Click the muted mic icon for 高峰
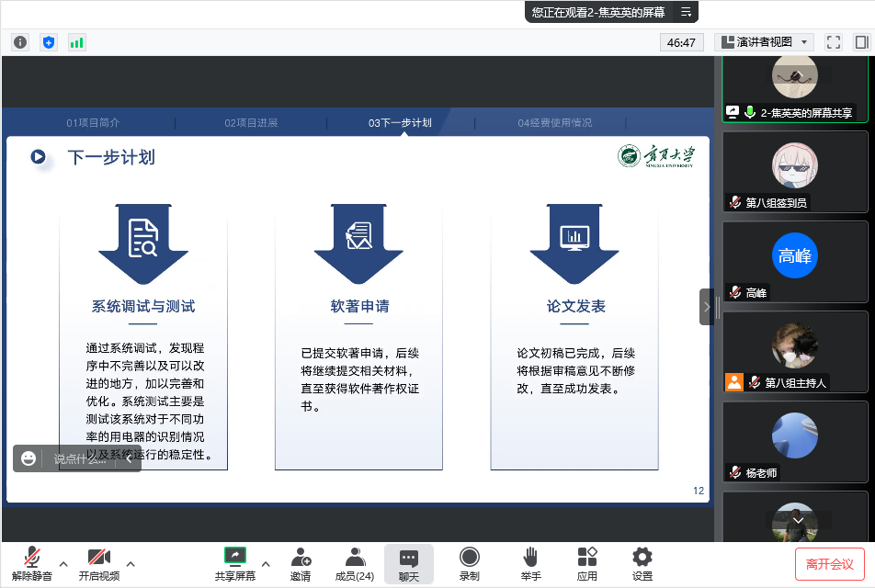 point(735,292)
